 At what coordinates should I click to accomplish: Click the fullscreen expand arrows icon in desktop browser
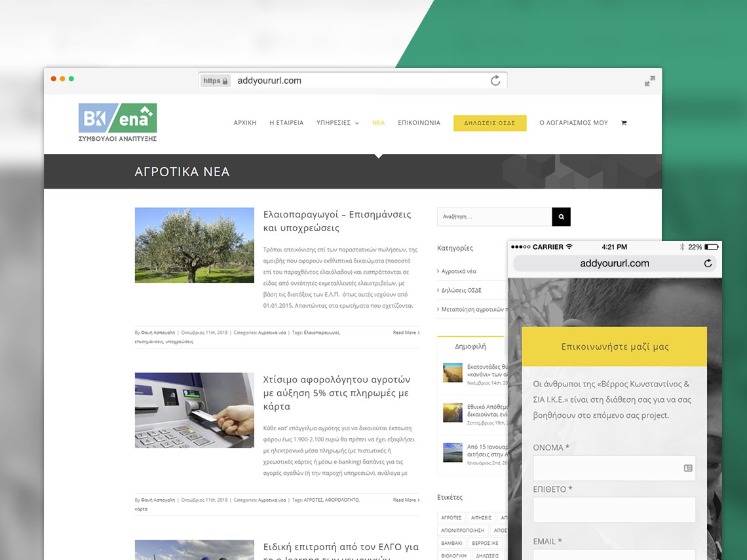[649, 81]
